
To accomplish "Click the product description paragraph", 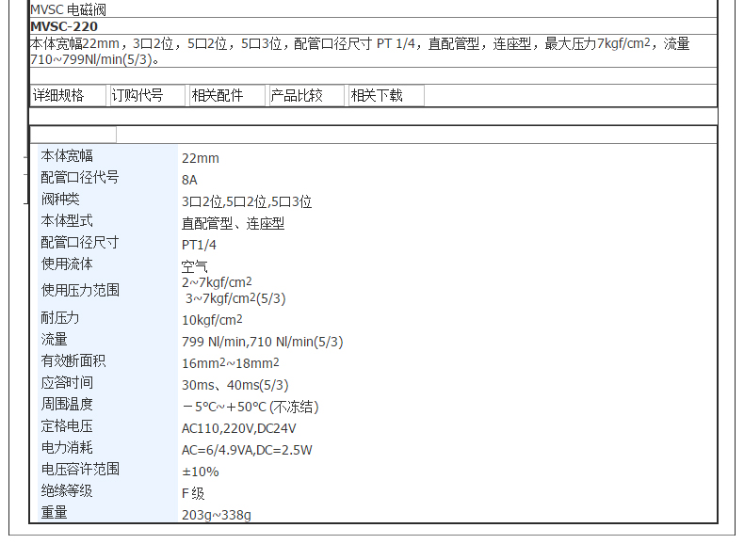I will (360, 51).
